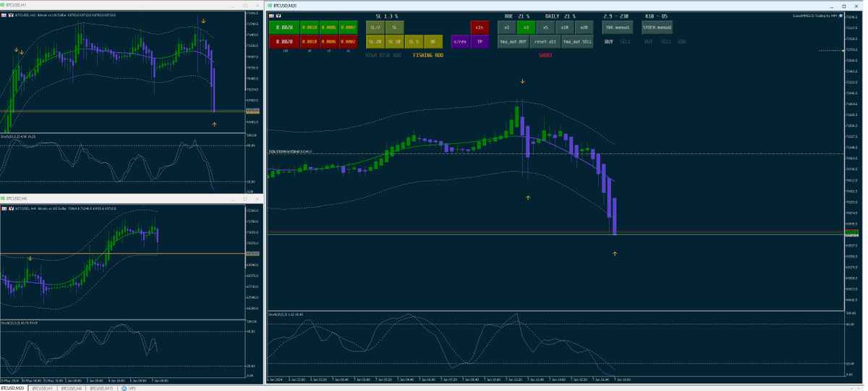Click SELL under TMA.manual
Viewport: 868px width, 391px height.
coord(626,42)
